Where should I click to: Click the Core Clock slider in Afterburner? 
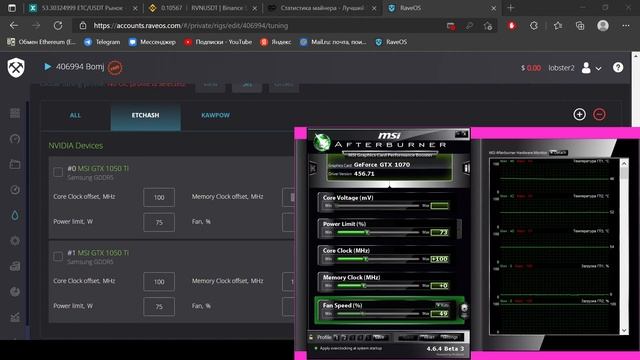click(x=377, y=259)
